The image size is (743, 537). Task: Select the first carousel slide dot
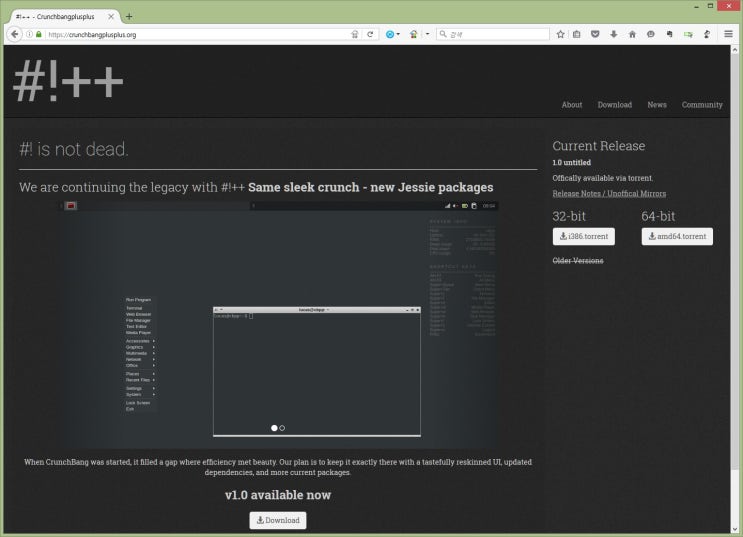pos(274,428)
